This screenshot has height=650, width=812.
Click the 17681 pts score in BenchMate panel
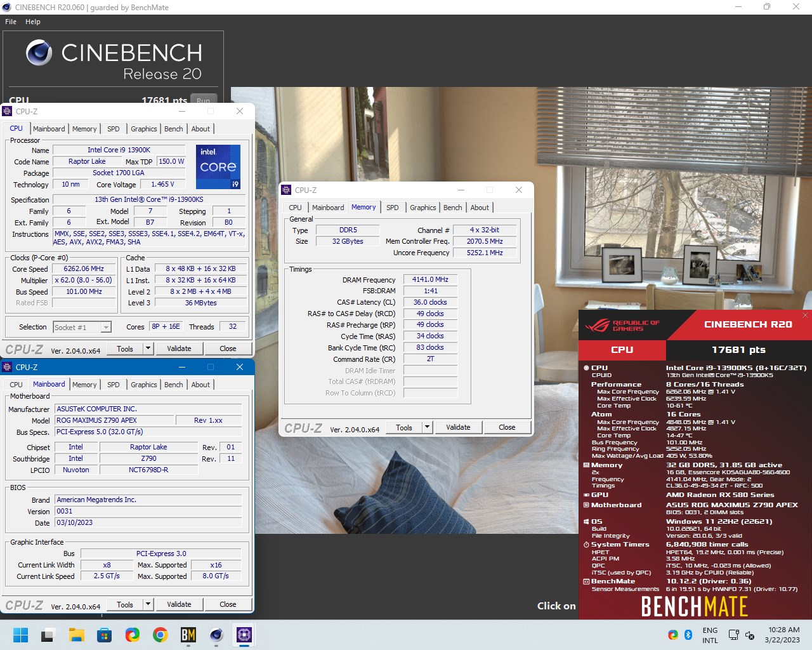[x=738, y=350]
